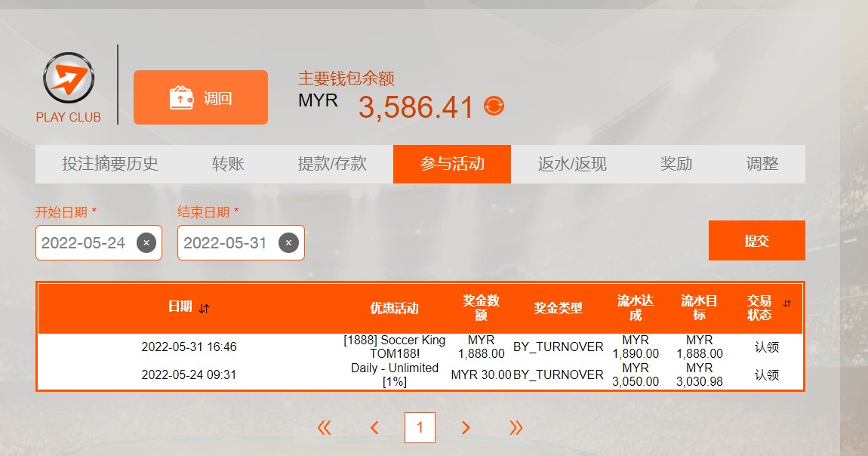The height and width of the screenshot is (456, 868).
Task: Go to next page arrow
Action: coord(466,428)
